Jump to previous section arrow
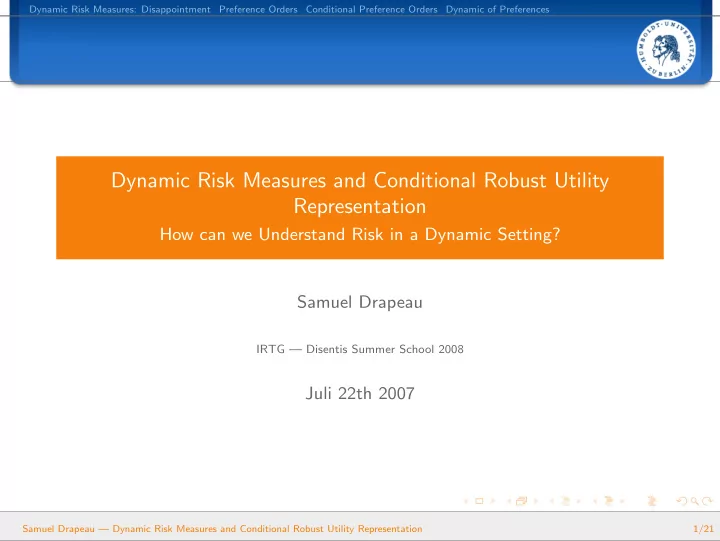Viewport: 720px width, 541px height. click(595, 501)
